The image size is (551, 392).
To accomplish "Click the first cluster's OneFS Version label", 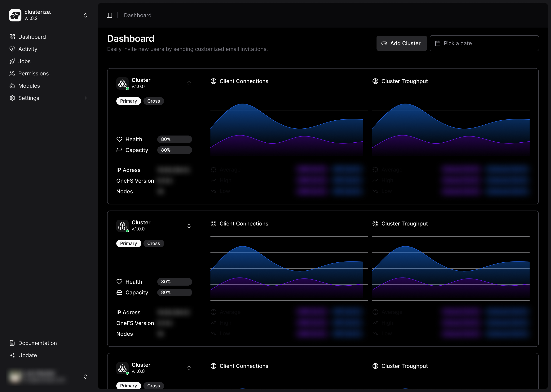I will pos(135,180).
